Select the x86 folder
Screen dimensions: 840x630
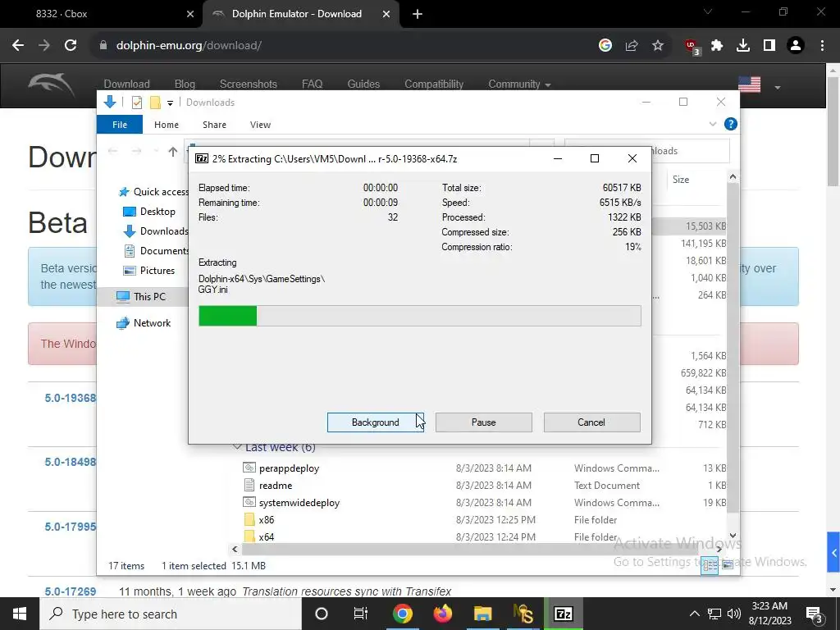pos(267,519)
